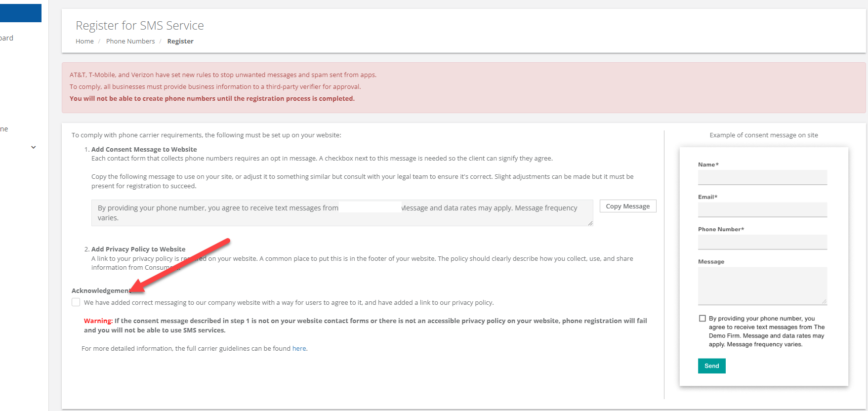The height and width of the screenshot is (411, 868).
Task: Select the Register breadcrumb item
Action: tap(180, 41)
